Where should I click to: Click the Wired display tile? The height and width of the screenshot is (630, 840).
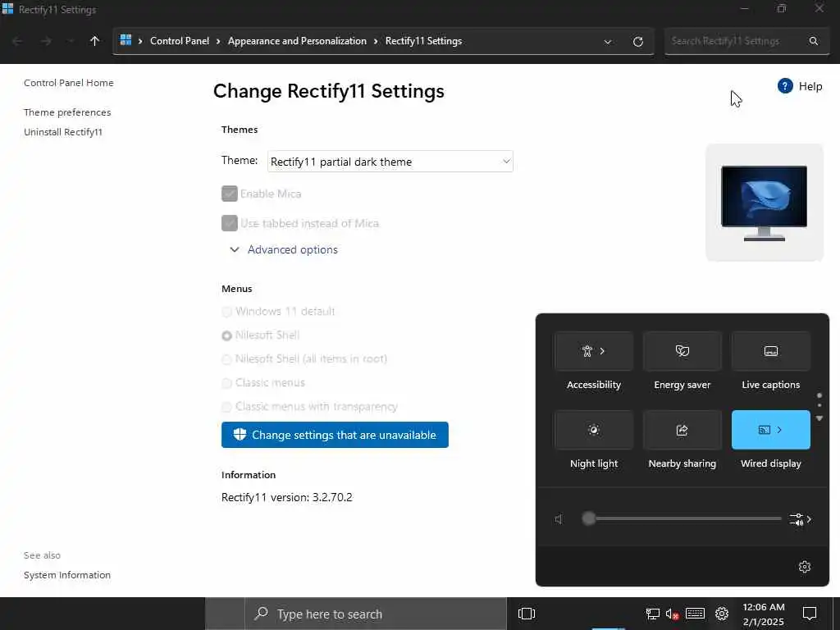[x=770, y=430]
